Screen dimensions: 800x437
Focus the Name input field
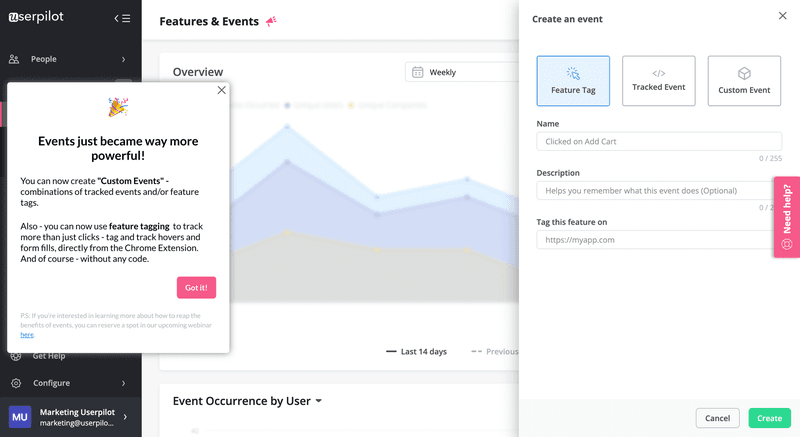659,141
